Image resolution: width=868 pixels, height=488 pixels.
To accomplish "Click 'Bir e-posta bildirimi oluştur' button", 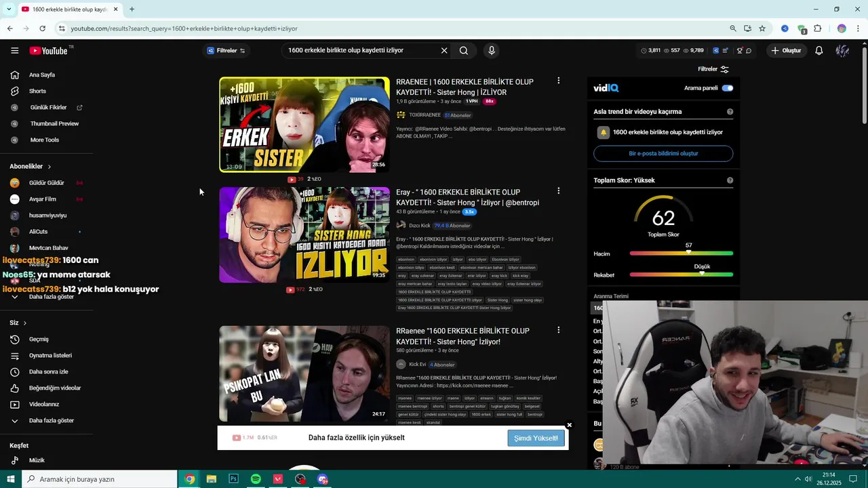I will (663, 154).
